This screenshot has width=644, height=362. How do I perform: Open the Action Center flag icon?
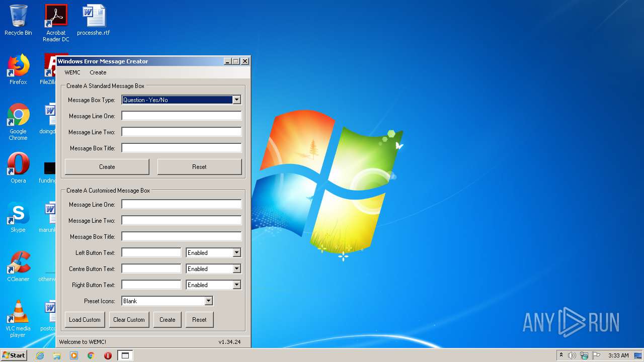pyautogui.click(x=596, y=355)
